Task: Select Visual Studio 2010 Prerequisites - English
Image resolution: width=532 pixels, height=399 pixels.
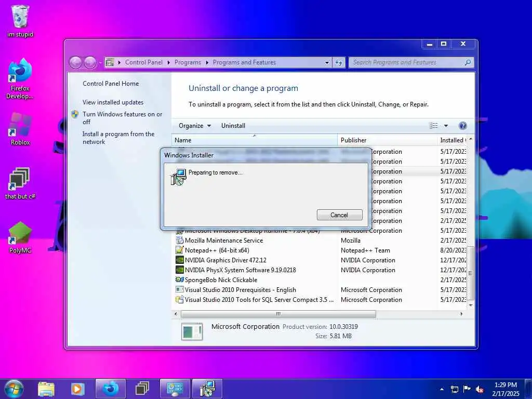Action: pyautogui.click(x=321, y=289)
